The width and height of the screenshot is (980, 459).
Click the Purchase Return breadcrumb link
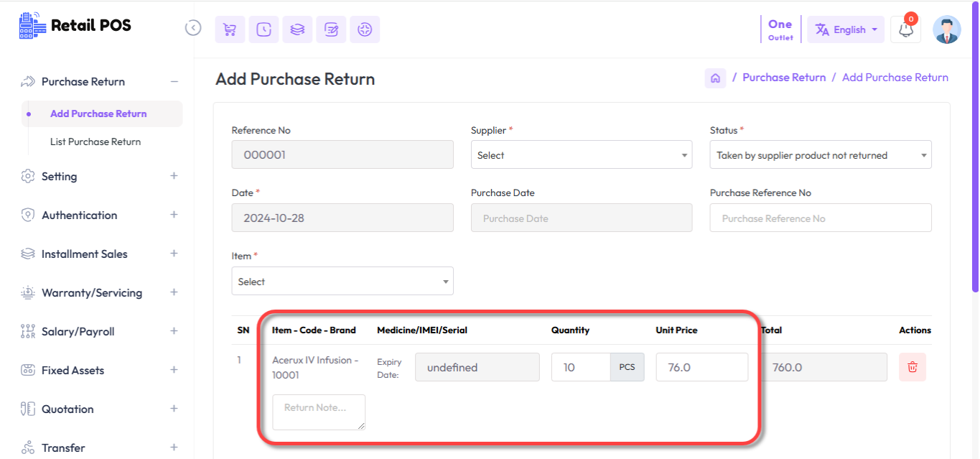[x=784, y=78]
